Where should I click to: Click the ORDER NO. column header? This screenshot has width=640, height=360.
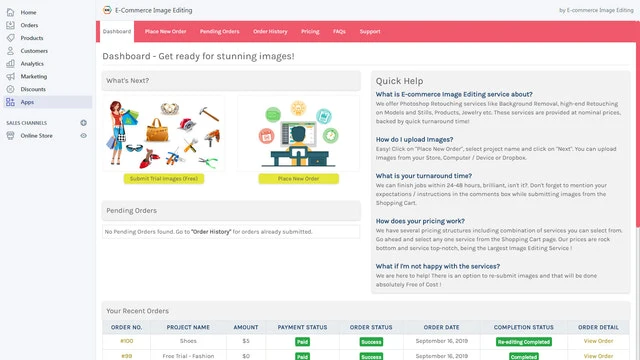(127, 327)
